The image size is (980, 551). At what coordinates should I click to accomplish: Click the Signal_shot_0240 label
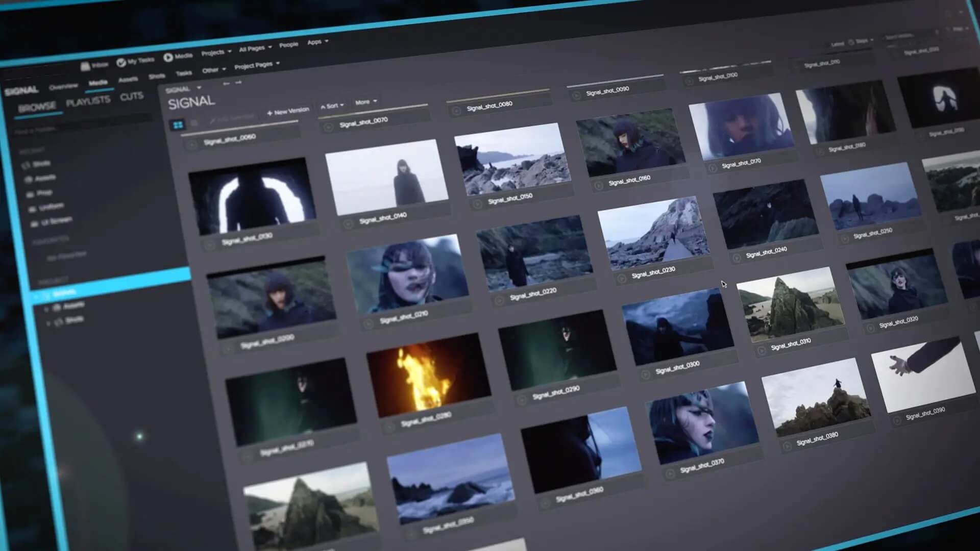[x=766, y=253]
